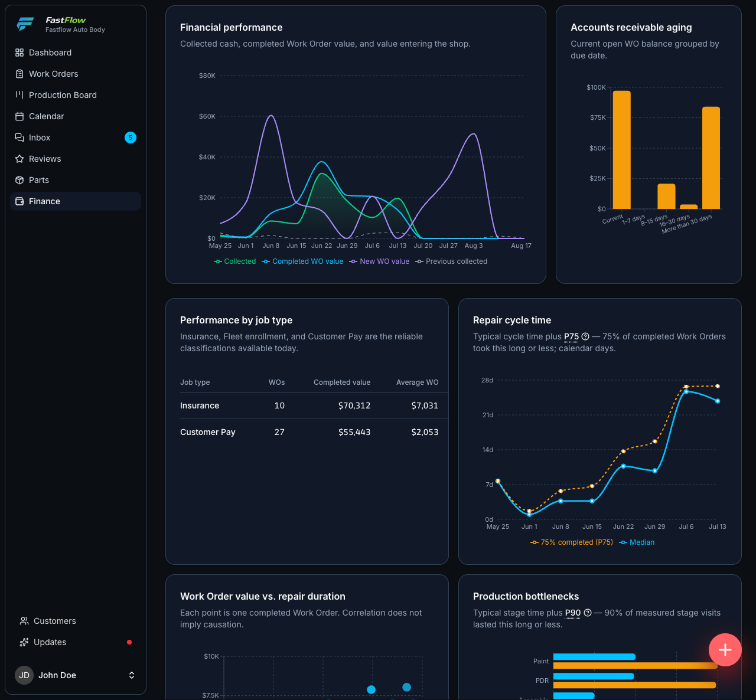Click the Inbox unread badge showing 5
Viewport: 756px width, 700px height.
[131, 138]
